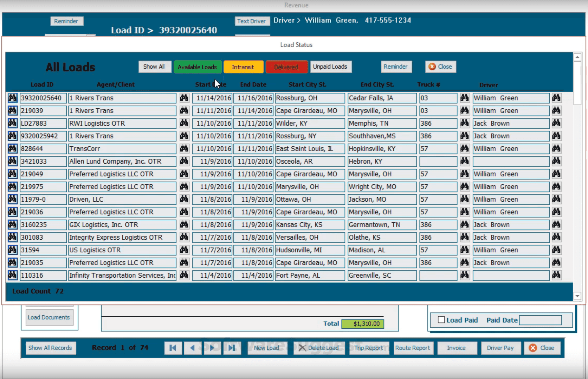
Task: Click the search icon next to Truck # 03
Action: point(465,98)
